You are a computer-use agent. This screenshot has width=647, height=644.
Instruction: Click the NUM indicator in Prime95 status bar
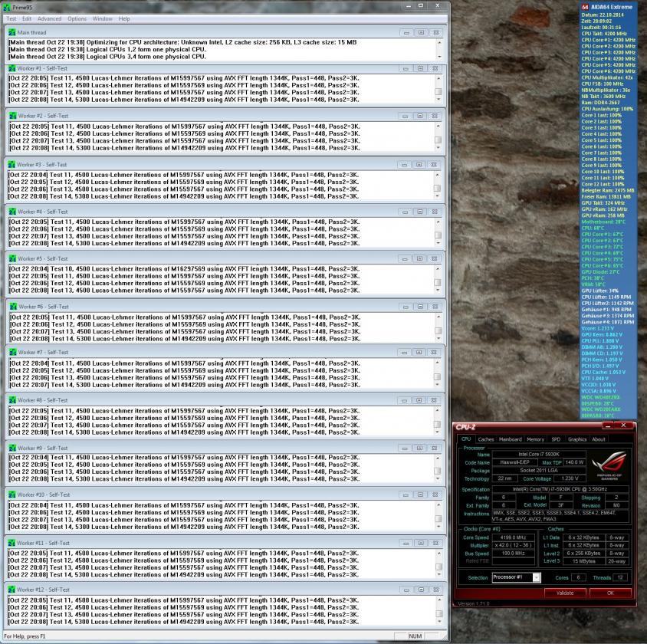[415, 636]
